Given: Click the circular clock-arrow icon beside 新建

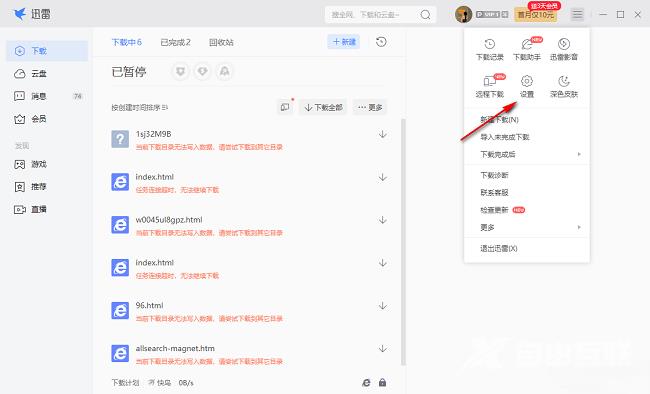Looking at the screenshot, I should 381,42.
